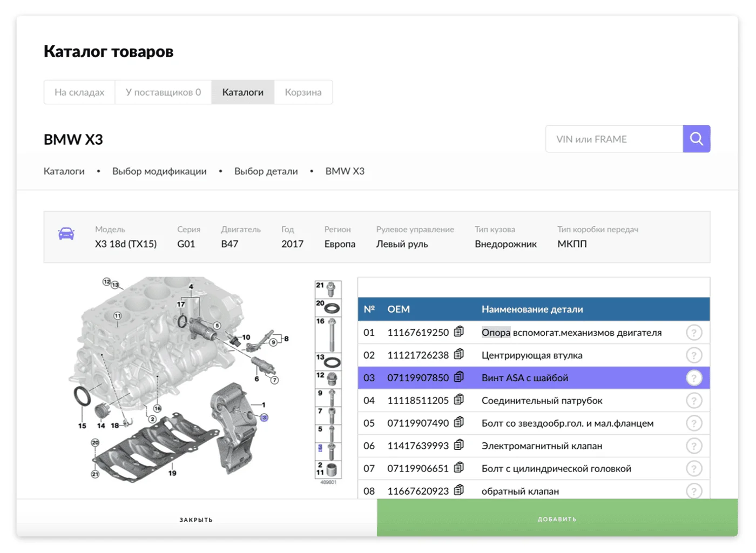Copy OEM number 07119906651
Screen dimensions: 756x553
(459, 468)
